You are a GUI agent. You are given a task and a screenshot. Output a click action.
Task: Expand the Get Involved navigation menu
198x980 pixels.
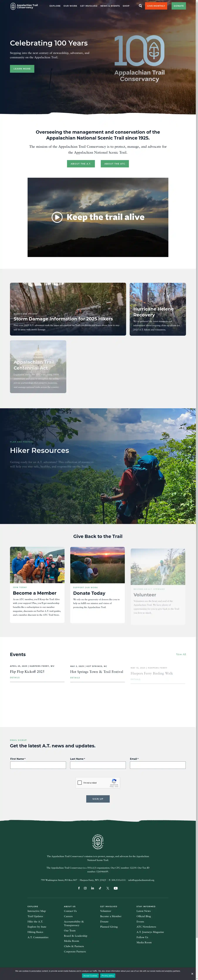[89, 6]
